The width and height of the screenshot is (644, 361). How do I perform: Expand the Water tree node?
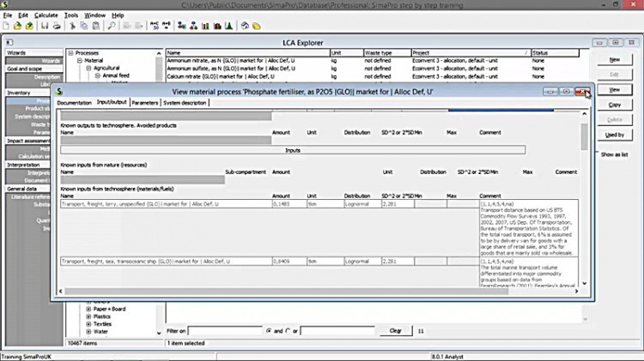[x=88, y=332]
